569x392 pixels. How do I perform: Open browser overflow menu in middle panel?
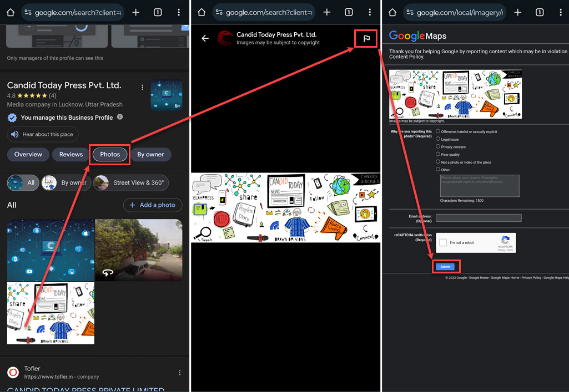370,12
